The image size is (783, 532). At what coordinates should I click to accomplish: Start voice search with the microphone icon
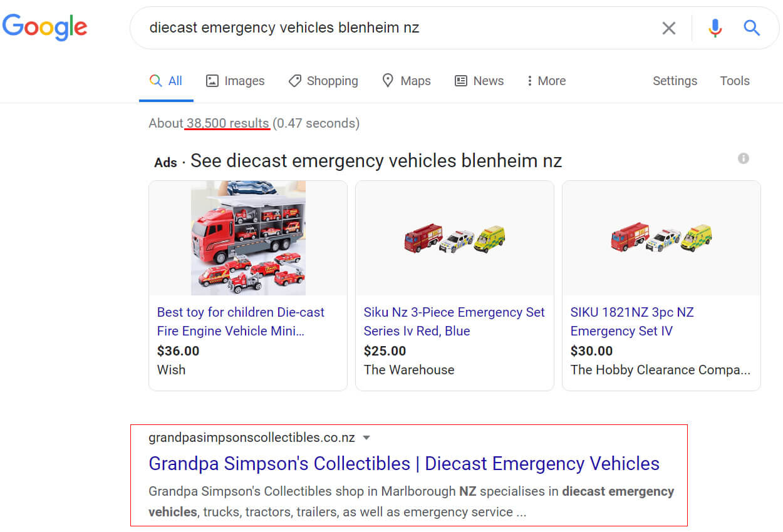(x=715, y=28)
